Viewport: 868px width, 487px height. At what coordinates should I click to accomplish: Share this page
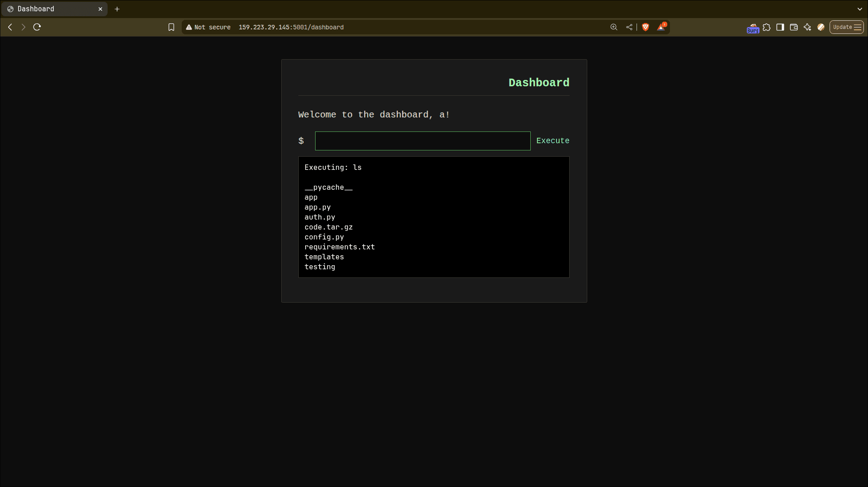(628, 27)
